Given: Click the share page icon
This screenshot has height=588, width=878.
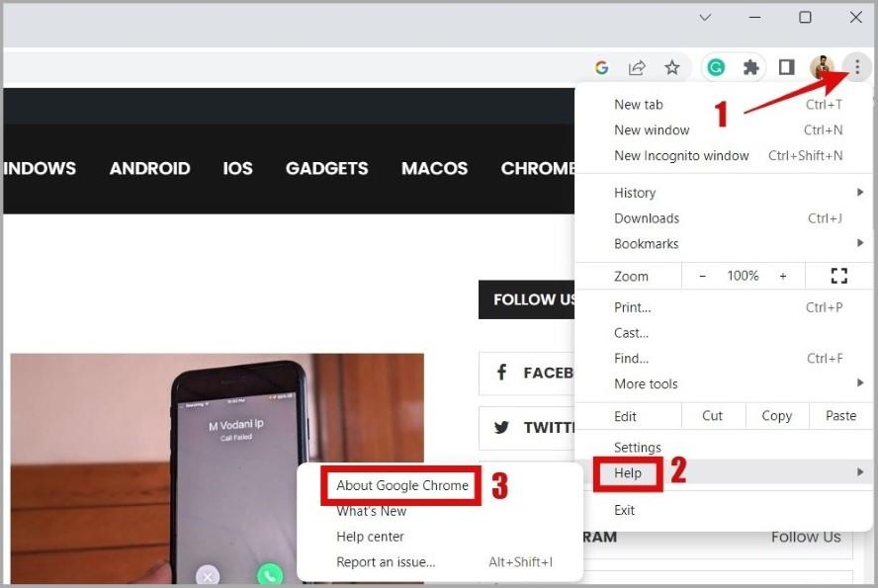Looking at the screenshot, I should tap(637, 68).
